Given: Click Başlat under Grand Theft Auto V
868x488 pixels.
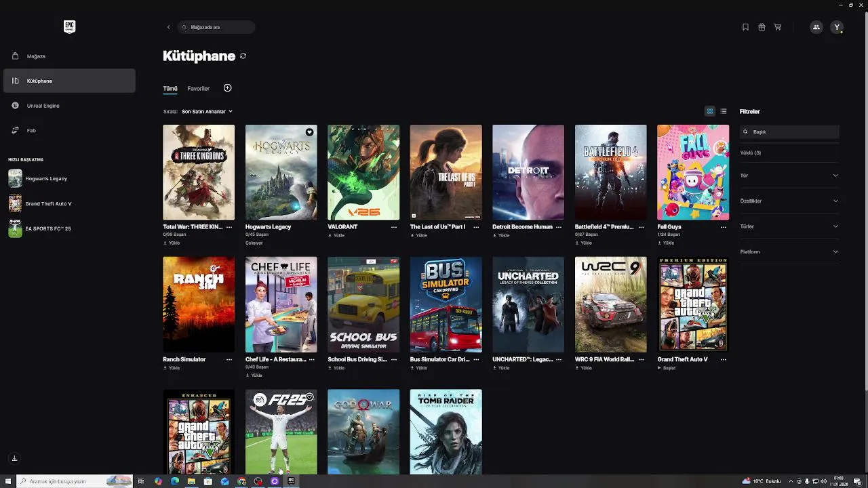Looking at the screenshot, I should 666,368.
